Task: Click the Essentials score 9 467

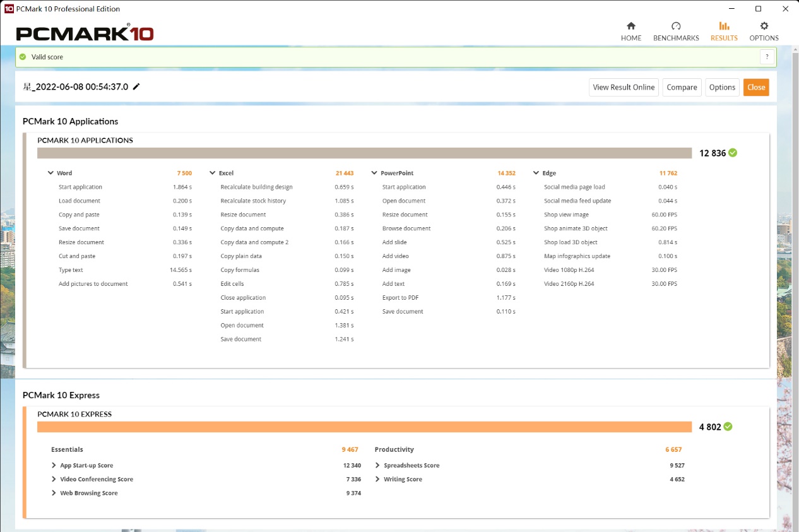Action: tap(350, 449)
